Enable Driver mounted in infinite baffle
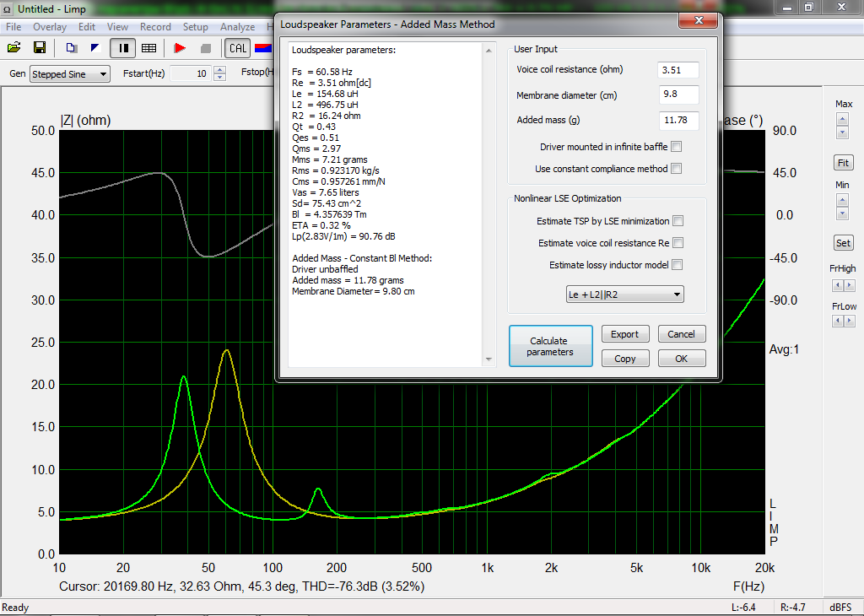 pos(677,147)
